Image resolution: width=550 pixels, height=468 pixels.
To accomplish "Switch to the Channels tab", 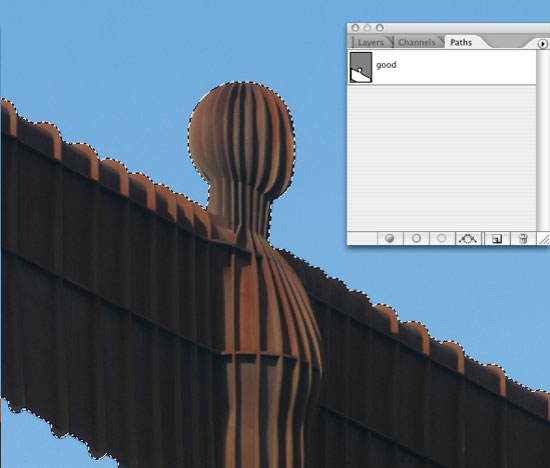I will (417, 42).
